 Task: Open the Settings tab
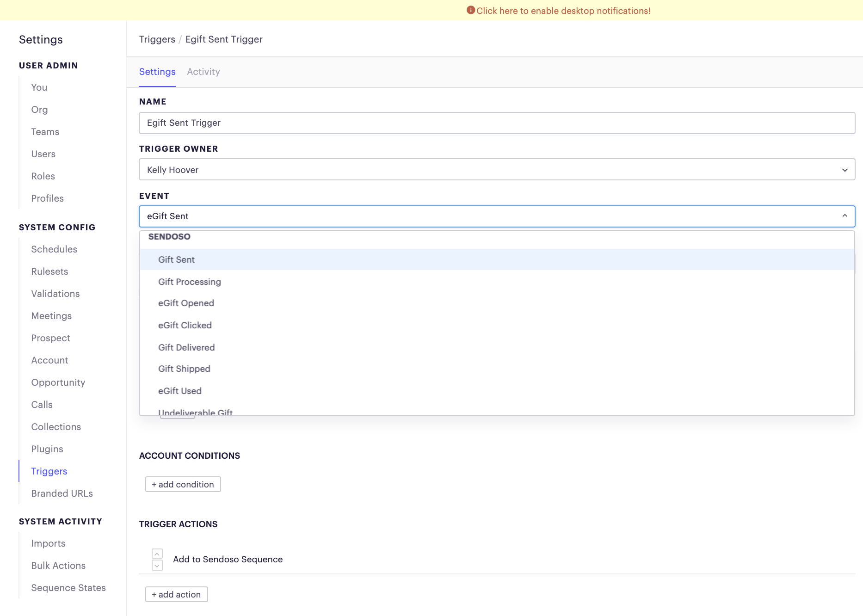tap(157, 72)
